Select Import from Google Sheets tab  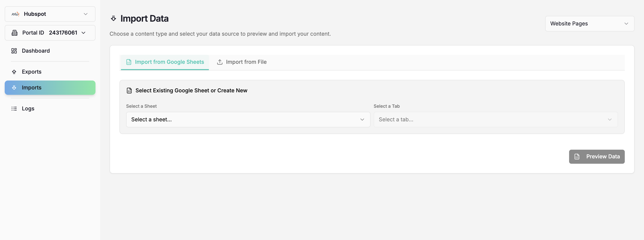(x=165, y=62)
